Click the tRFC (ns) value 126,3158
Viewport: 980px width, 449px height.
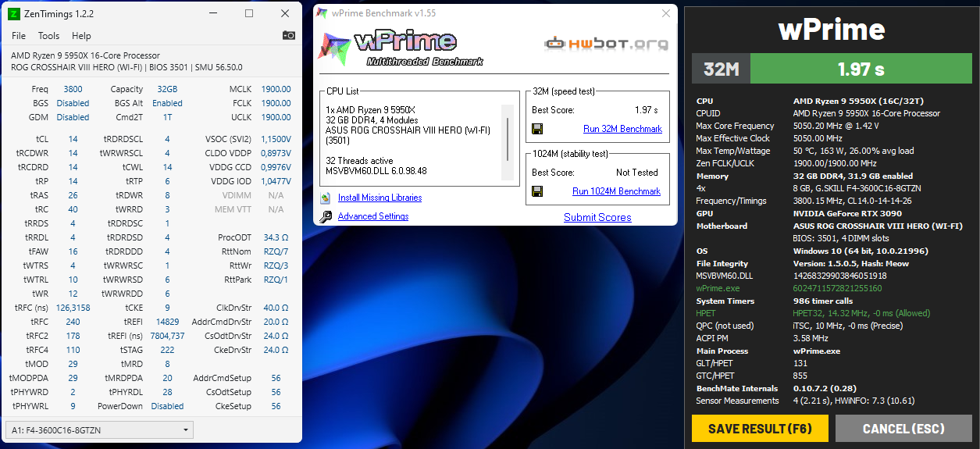coord(73,308)
